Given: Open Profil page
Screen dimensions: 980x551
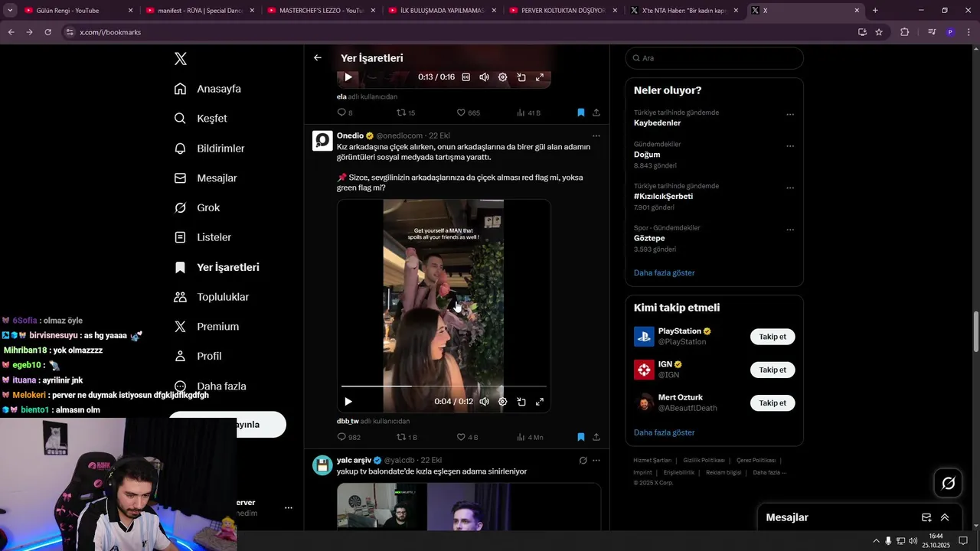Looking at the screenshot, I should tap(198, 357).
